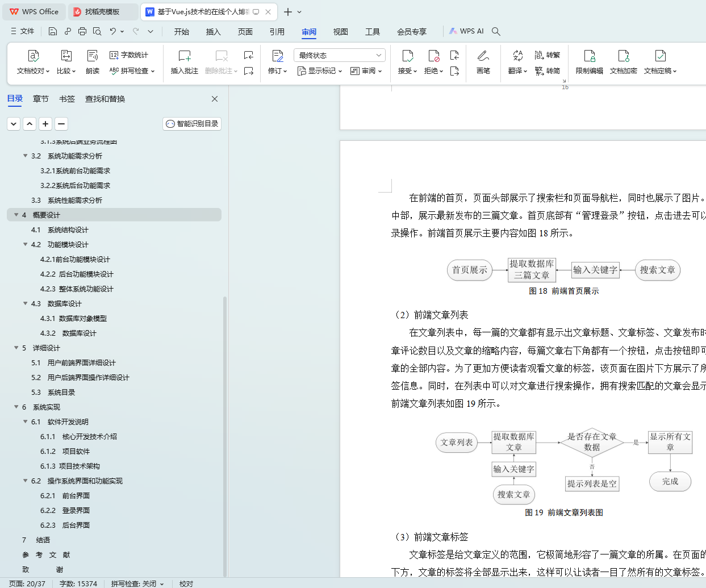Switch to the 插入 ribbon tab

click(214, 32)
